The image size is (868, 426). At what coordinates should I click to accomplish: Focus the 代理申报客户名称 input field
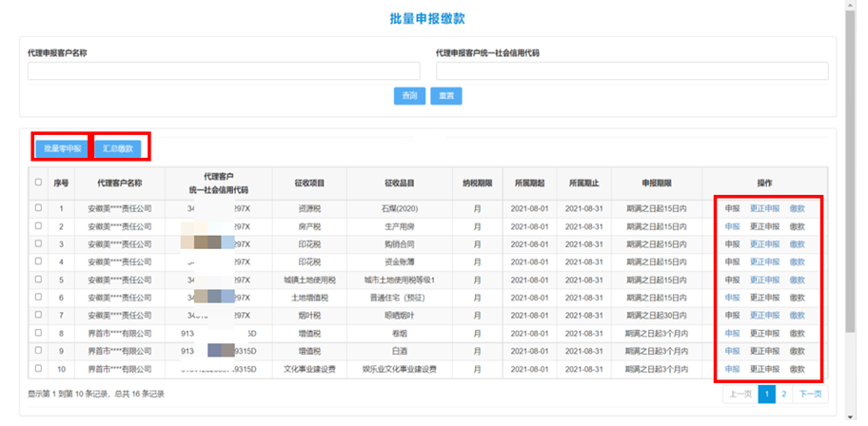tap(224, 70)
